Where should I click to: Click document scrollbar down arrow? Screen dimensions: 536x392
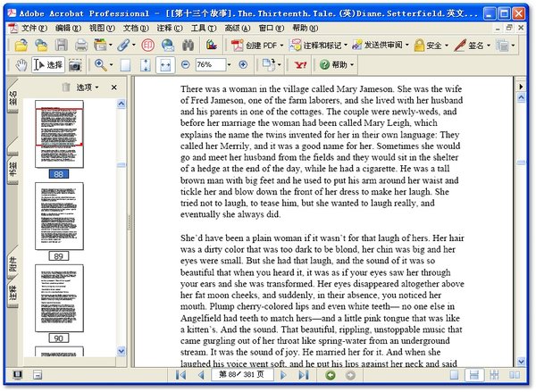tap(522, 362)
